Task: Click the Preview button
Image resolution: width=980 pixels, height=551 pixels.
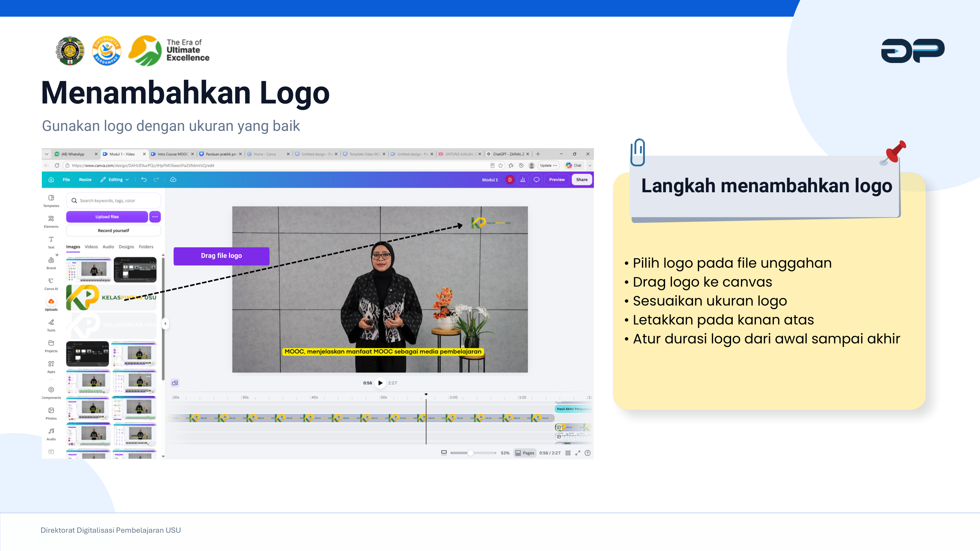Action: (557, 180)
